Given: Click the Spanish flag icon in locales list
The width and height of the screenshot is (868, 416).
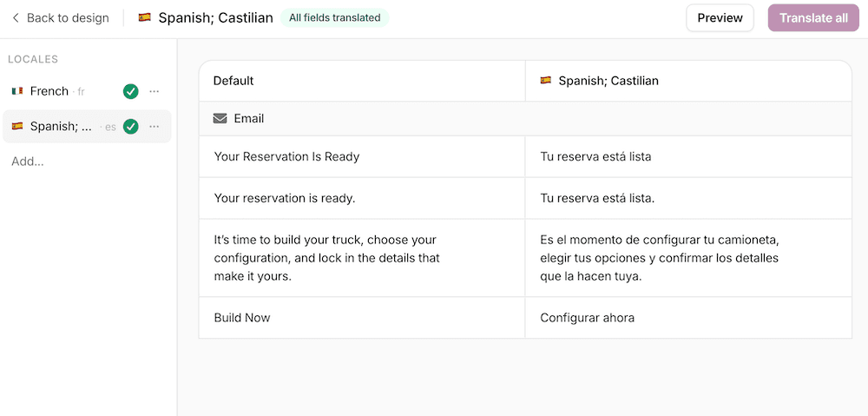Looking at the screenshot, I should [x=17, y=126].
